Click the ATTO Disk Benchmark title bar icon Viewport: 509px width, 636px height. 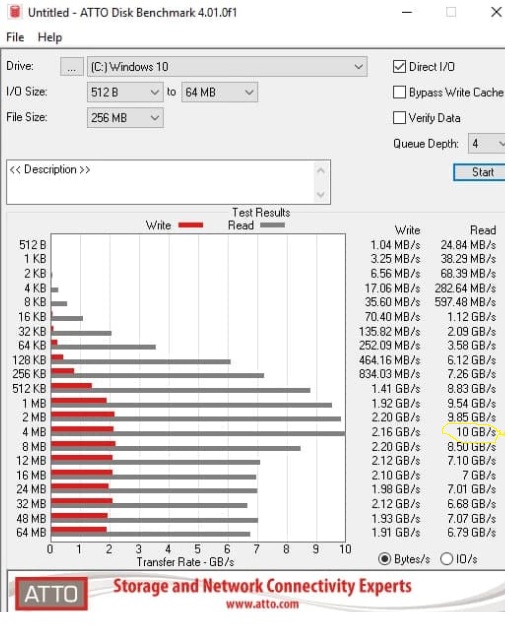coord(15,12)
